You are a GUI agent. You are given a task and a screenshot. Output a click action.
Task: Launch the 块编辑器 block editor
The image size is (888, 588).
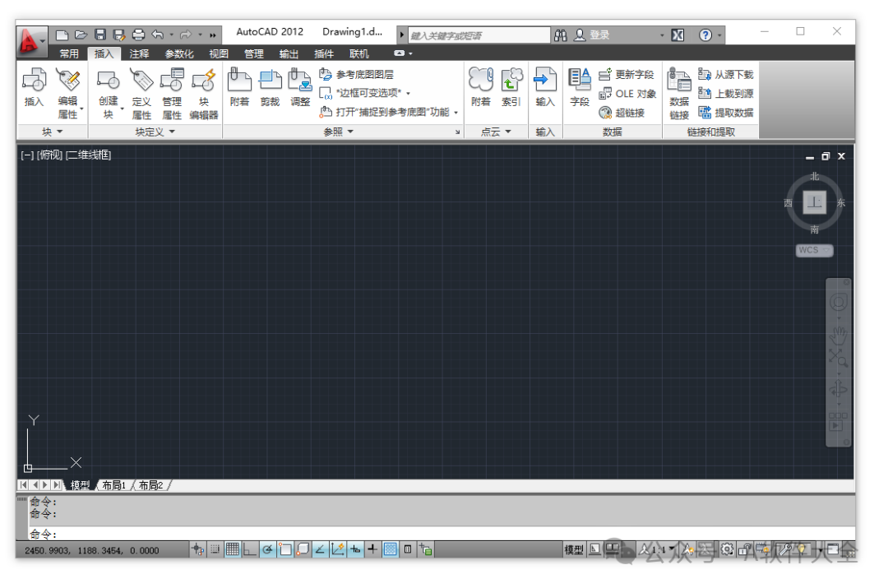tap(203, 94)
